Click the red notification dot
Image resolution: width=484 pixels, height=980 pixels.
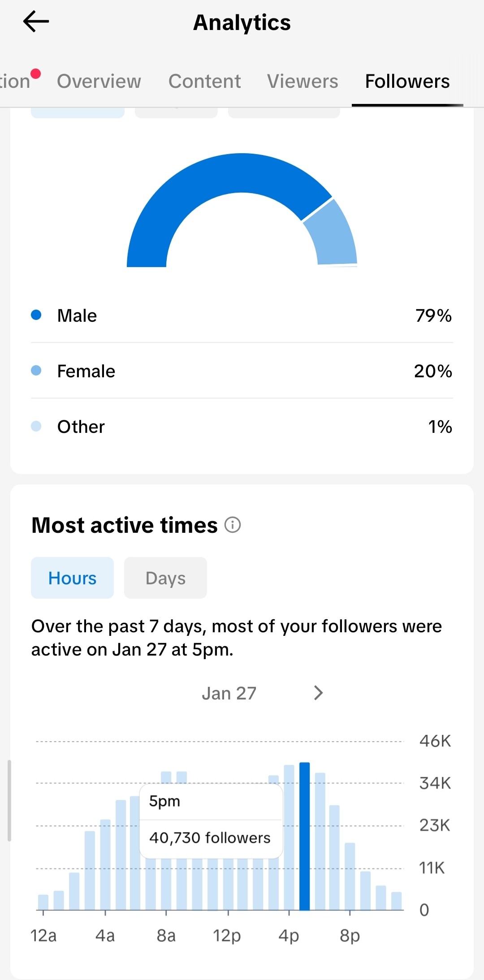[x=36, y=73]
